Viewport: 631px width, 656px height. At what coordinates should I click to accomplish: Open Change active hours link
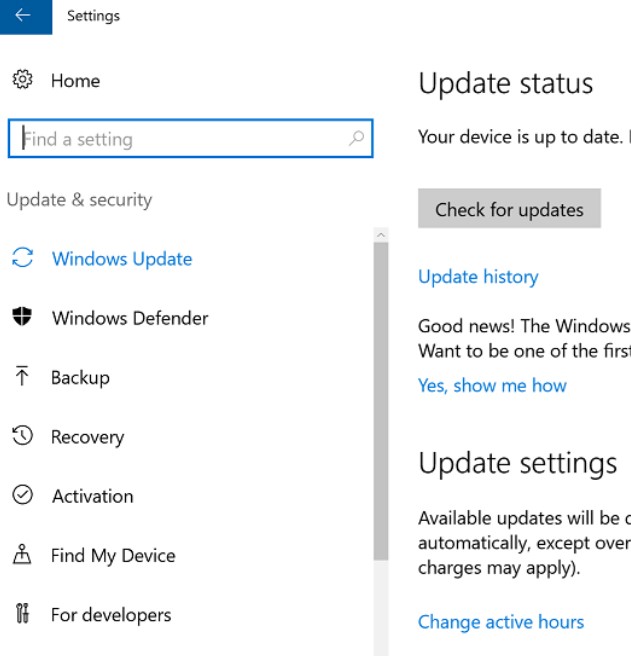pyautogui.click(x=501, y=622)
